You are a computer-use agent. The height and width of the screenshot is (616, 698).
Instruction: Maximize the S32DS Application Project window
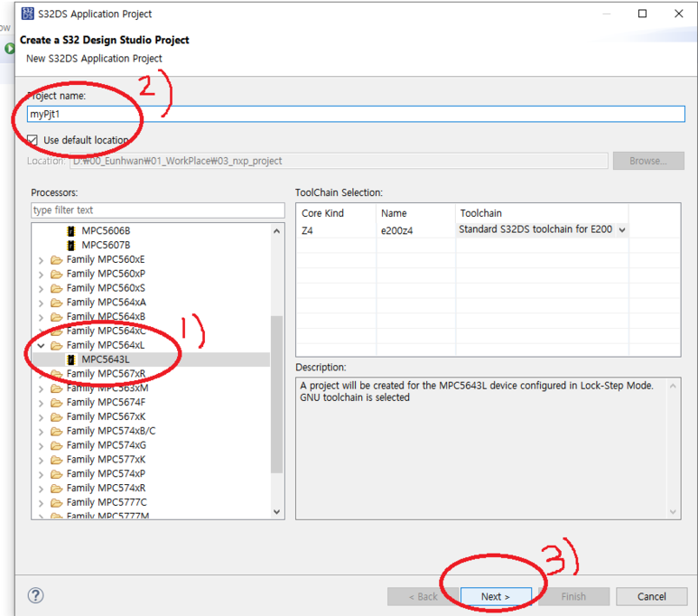point(642,14)
